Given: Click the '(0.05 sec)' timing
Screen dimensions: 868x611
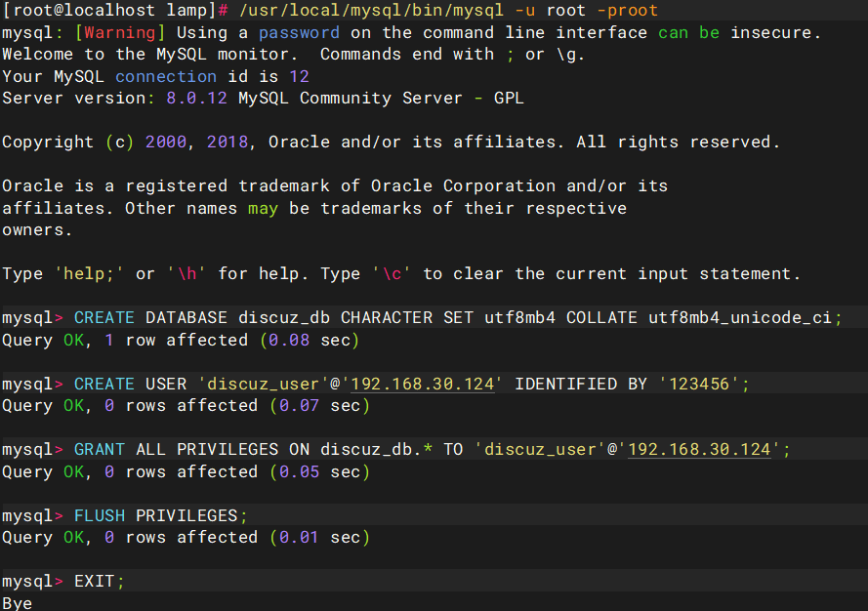Looking at the screenshot, I should (319, 472).
